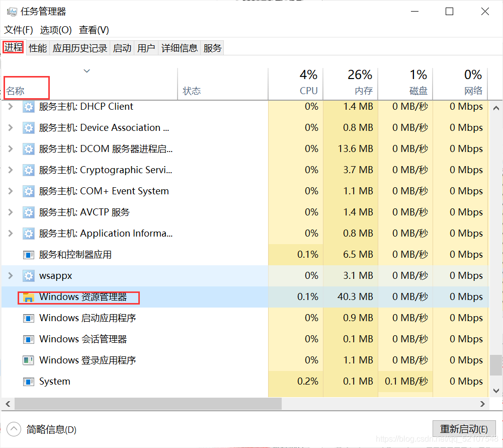Screen dimensions: 503x448
Task: Click the 重新启动(E) button
Action: pos(464,429)
